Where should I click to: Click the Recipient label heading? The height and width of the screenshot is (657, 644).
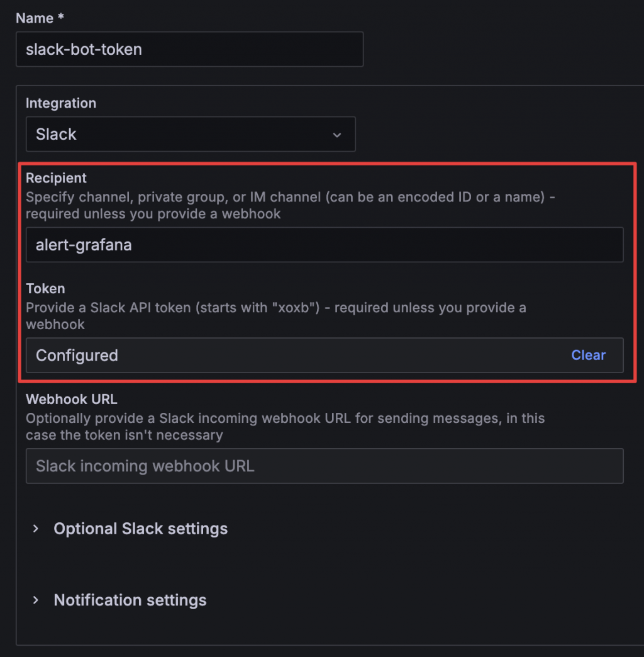[56, 178]
